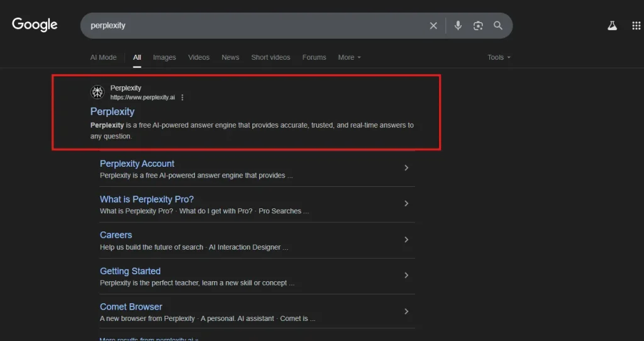Open the Perplexity Account sitelink
This screenshot has height=341, width=644.
click(136, 164)
